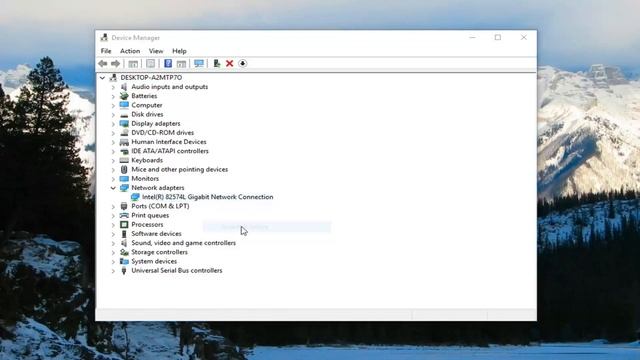The image size is (640, 360).
Task: Select the Mice and other pointing devices label
Action: tap(180, 169)
